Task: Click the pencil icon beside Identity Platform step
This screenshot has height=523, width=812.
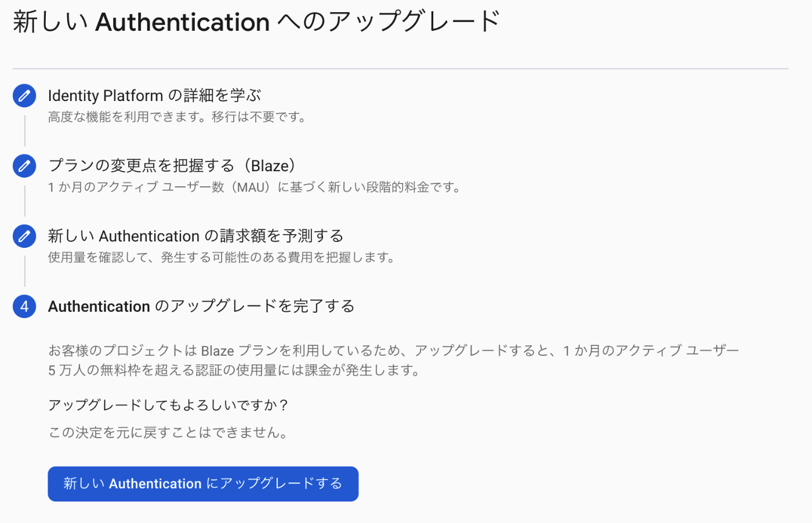Action: [24, 96]
